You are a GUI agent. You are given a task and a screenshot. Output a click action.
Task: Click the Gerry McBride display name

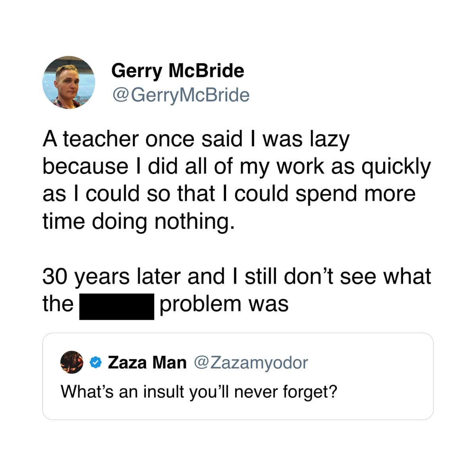pos(178,71)
